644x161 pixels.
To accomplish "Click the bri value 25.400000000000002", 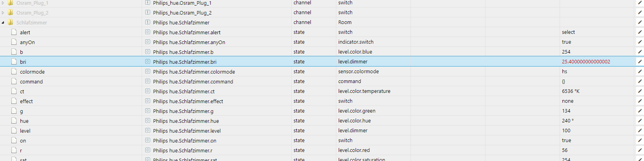I will pyautogui.click(x=586, y=62).
